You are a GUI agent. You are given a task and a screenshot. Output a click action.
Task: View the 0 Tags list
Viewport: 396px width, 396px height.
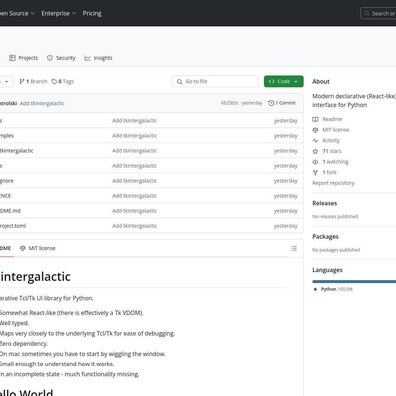pos(63,81)
